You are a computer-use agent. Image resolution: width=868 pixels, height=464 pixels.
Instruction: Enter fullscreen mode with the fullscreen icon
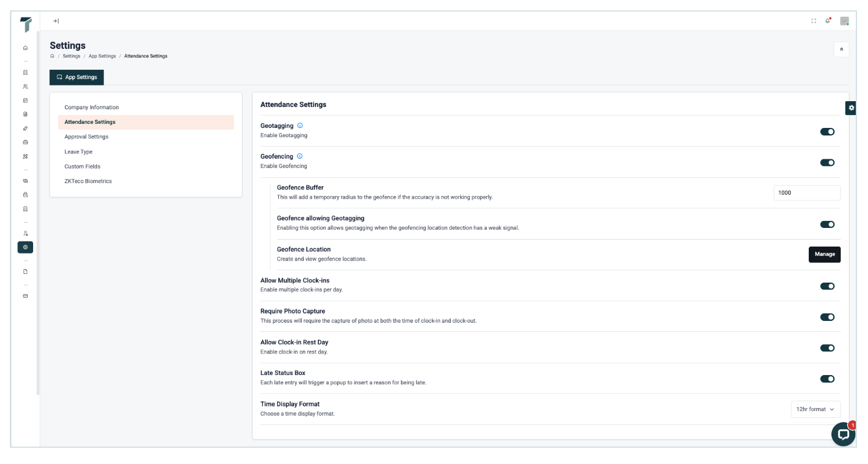[x=813, y=21]
